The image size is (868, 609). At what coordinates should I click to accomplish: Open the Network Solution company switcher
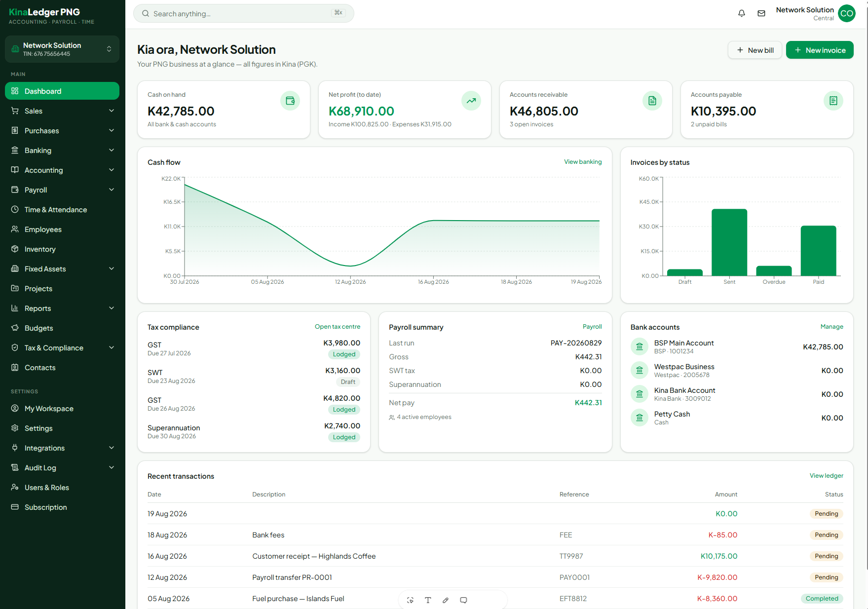[x=62, y=49]
